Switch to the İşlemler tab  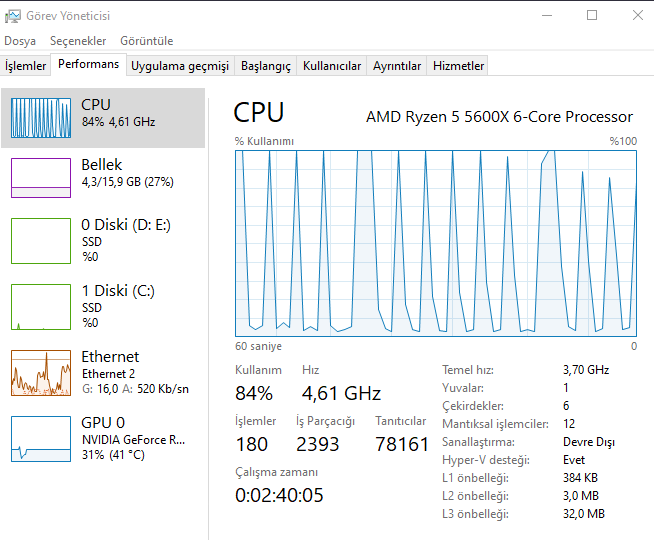[26, 66]
